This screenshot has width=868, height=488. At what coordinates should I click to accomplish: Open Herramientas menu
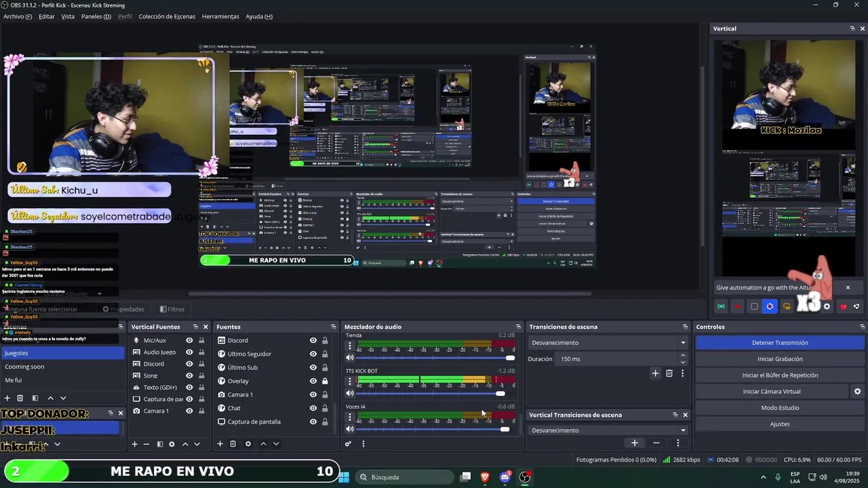point(220,16)
